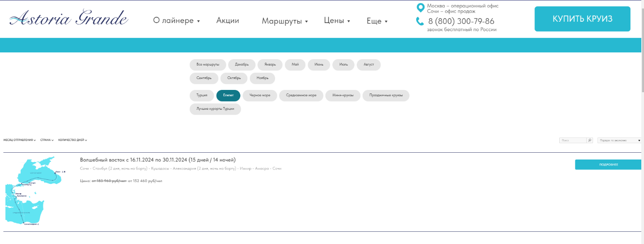Click the 'Поиск' search input field
Image resolution: width=644 pixels, height=244 pixels.
coord(573,140)
